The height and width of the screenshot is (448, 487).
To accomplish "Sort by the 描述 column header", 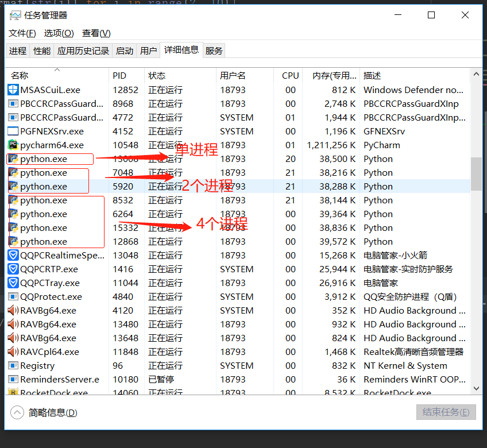I will (x=415, y=75).
